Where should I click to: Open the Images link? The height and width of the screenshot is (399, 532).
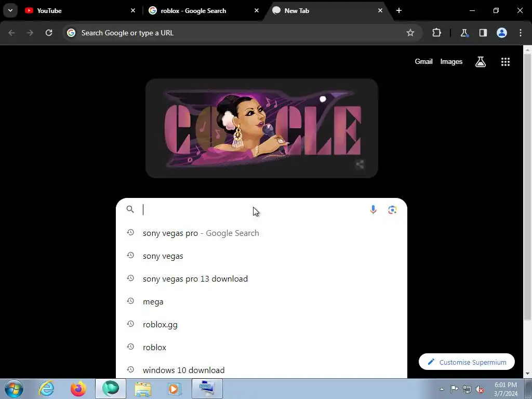[x=451, y=62]
